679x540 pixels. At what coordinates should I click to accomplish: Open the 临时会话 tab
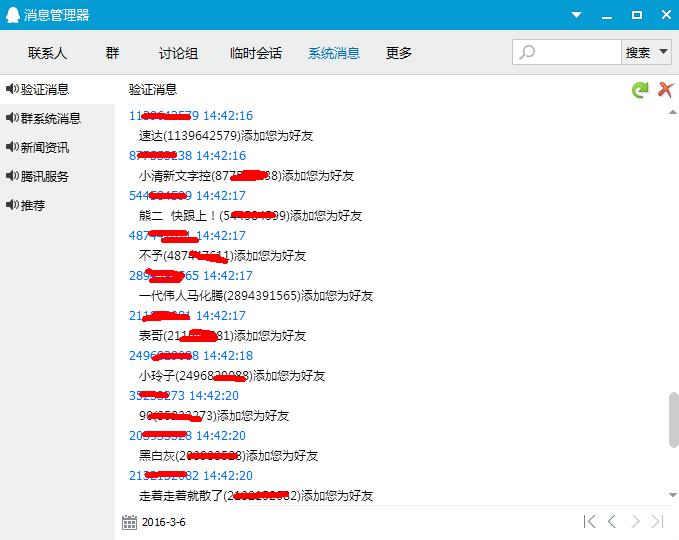[x=255, y=53]
